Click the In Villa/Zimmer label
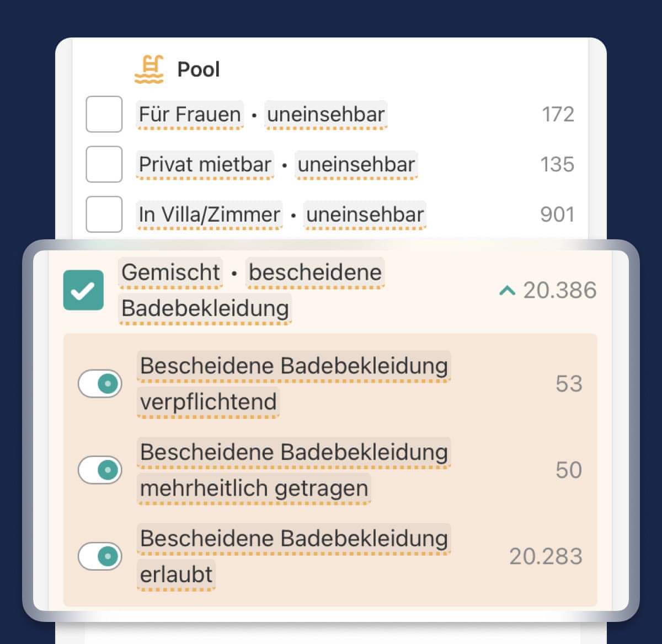The height and width of the screenshot is (644, 662). 209,215
